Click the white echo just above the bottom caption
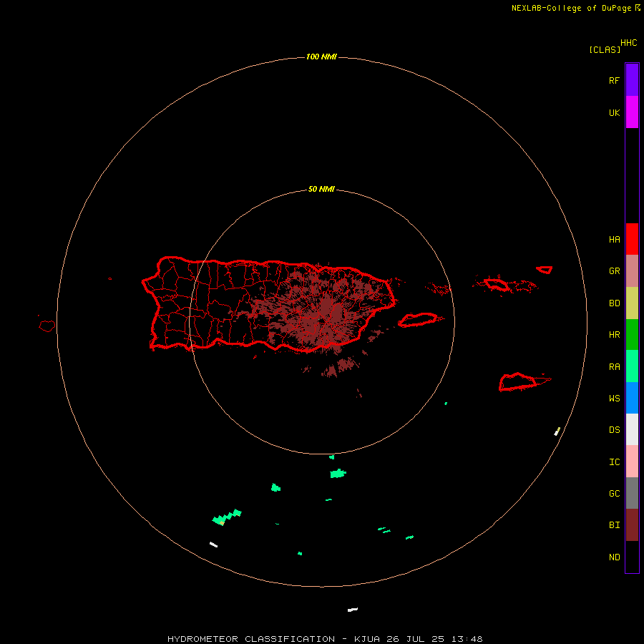This screenshot has height=644, width=644. click(353, 610)
